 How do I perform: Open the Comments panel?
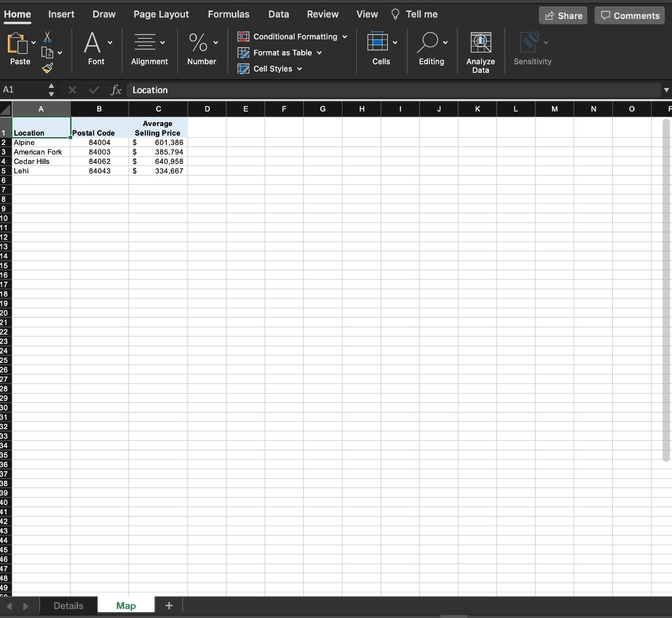(x=629, y=15)
